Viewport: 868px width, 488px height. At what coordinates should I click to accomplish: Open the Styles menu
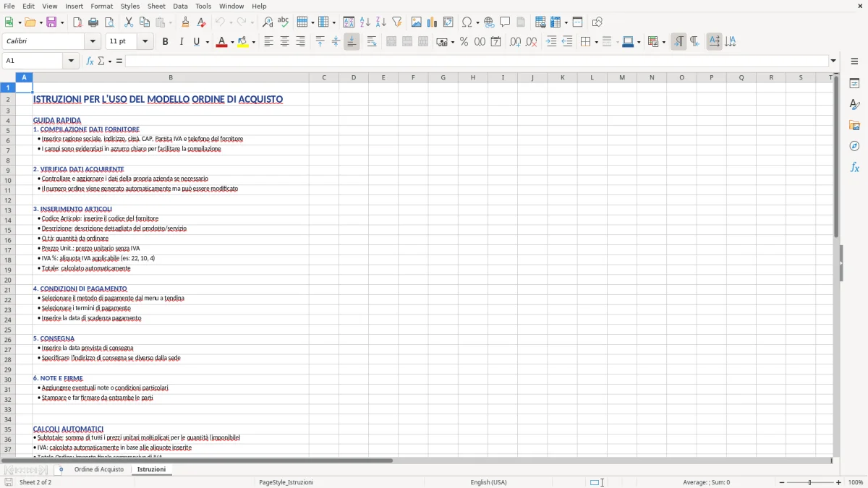(x=130, y=6)
